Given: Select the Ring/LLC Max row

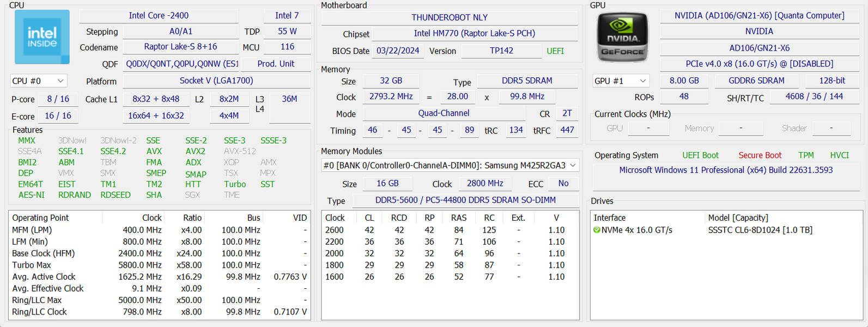Looking at the screenshot, I should tap(159, 300).
